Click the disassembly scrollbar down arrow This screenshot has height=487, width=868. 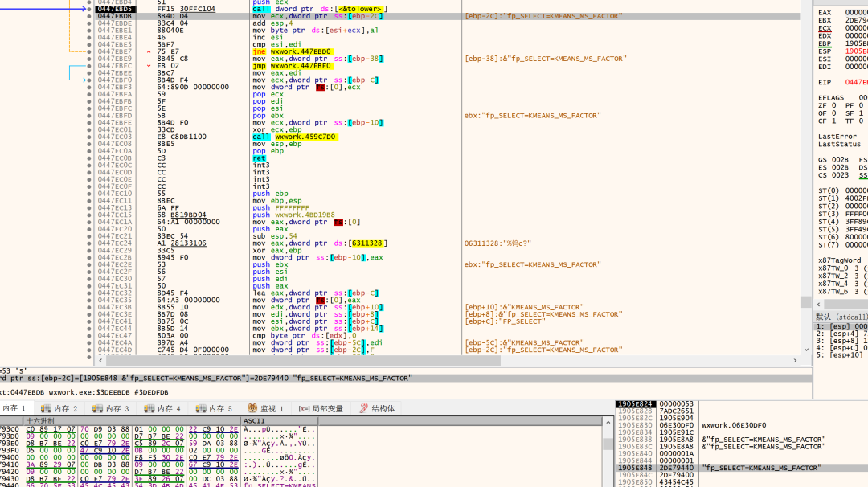coord(806,350)
